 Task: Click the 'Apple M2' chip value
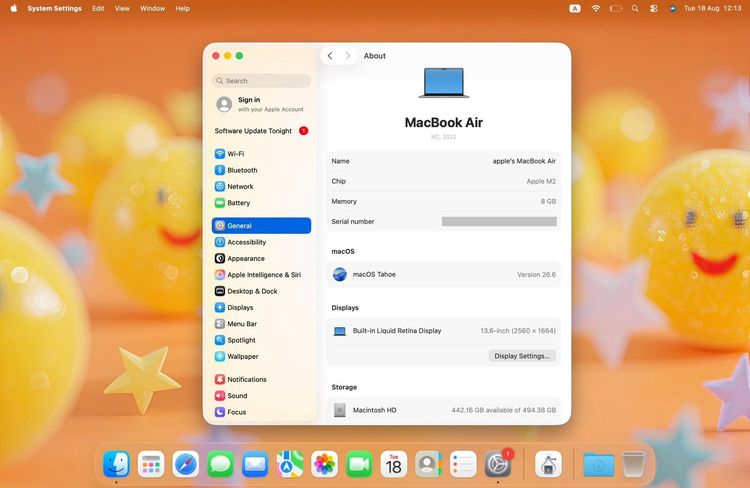tap(541, 181)
